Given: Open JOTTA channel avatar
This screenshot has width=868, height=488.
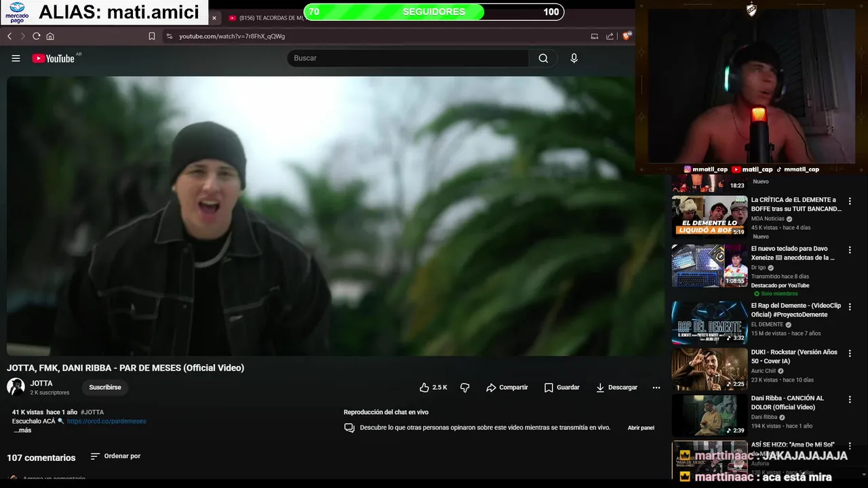Looking at the screenshot, I should [16, 387].
